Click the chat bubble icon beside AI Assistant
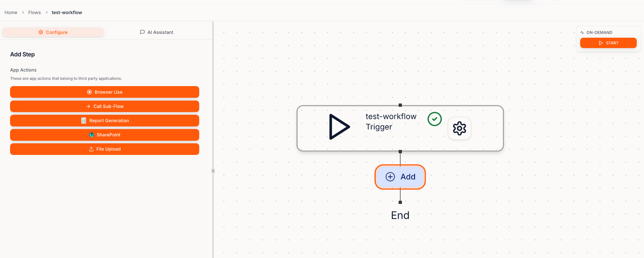Viewport: 644px width, 258px height. [x=142, y=32]
